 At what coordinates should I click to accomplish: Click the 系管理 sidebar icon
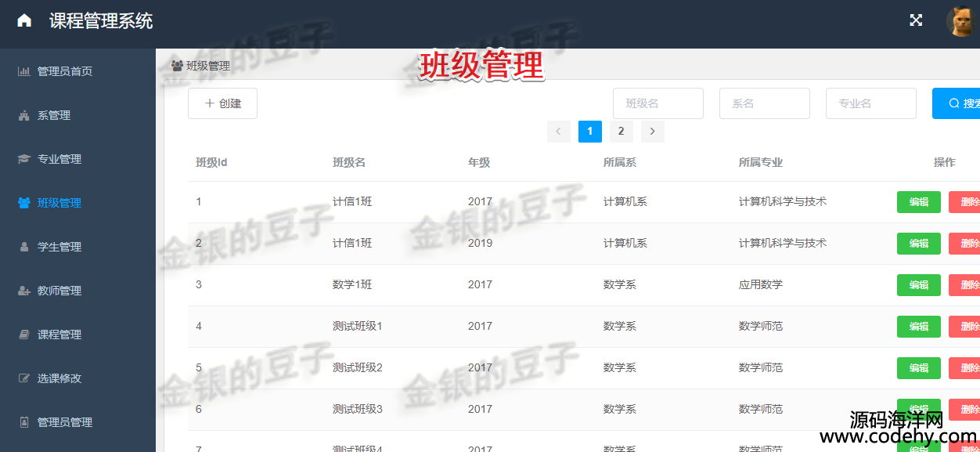(24, 115)
